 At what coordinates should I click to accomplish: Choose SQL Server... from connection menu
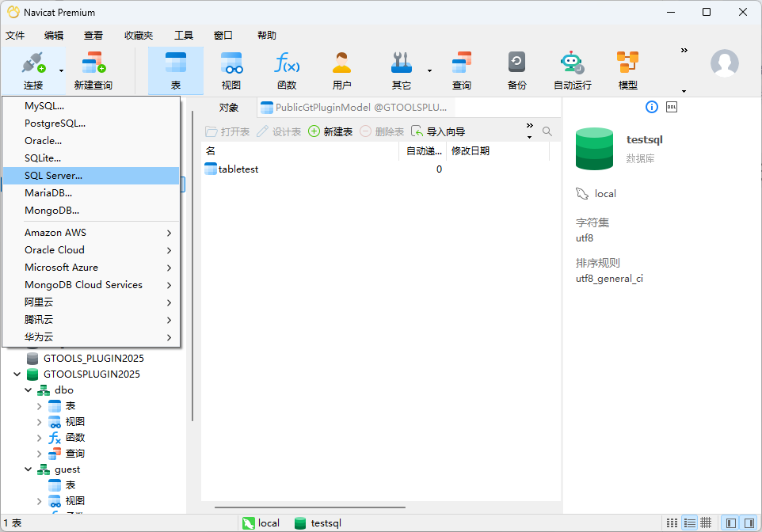91,176
